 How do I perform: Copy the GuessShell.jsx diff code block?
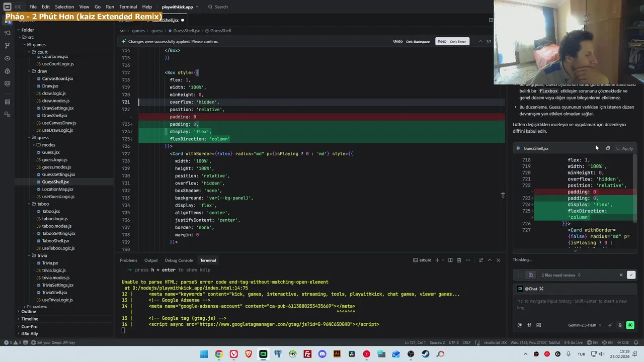click(608, 148)
